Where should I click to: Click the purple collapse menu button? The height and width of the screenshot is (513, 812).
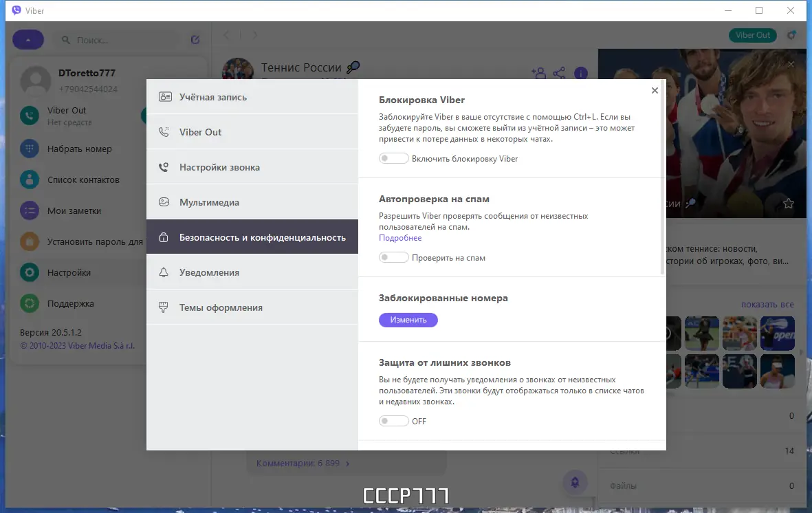point(28,40)
